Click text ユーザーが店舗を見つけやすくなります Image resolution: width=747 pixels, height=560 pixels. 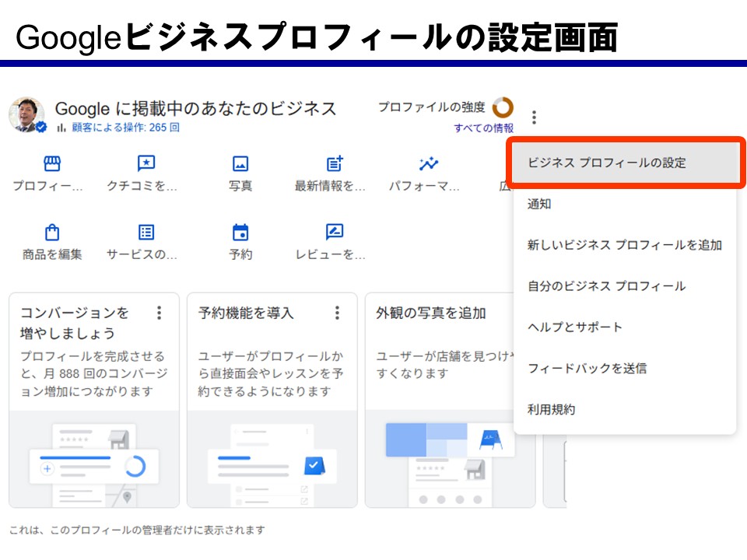click(x=445, y=365)
